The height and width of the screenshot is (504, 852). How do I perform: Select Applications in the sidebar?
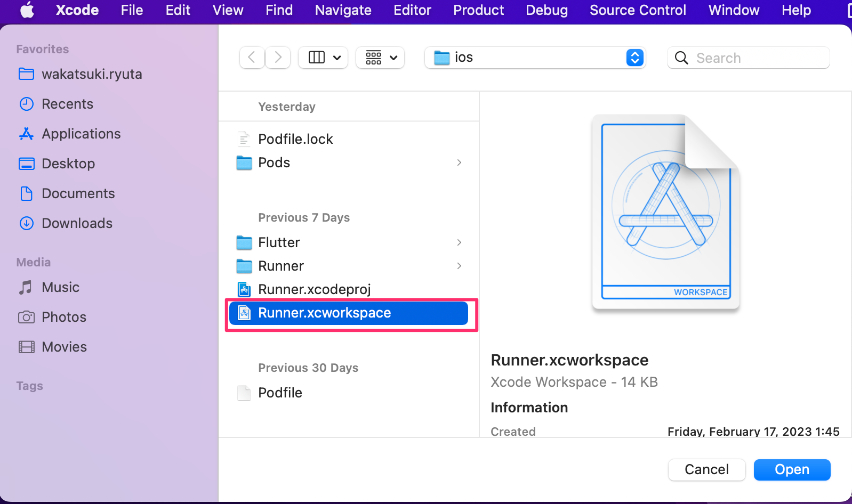82,133
